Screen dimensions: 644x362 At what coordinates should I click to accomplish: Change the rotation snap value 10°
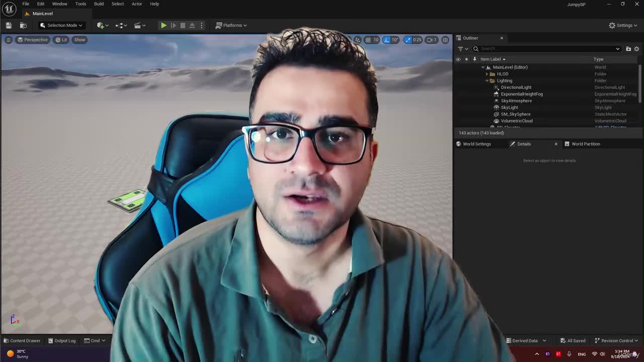click(x=395, y=40)
